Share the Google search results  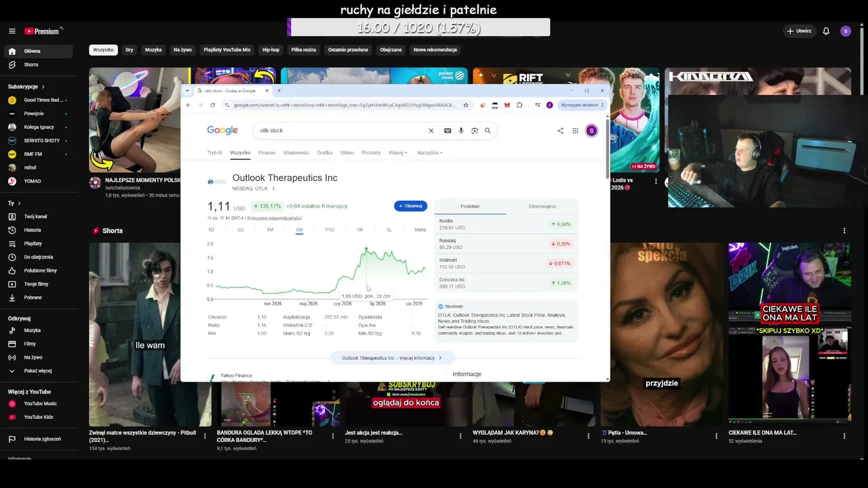tap(560, 131)
